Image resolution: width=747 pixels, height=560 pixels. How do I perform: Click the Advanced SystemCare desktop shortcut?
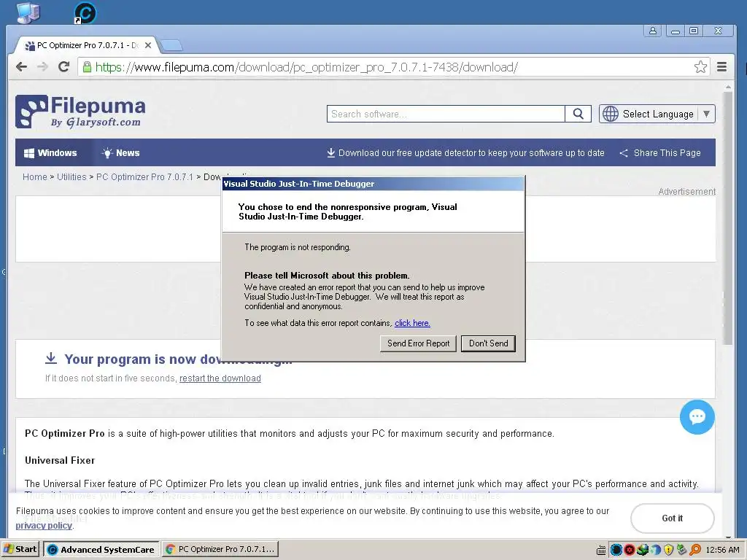point(85,13)
